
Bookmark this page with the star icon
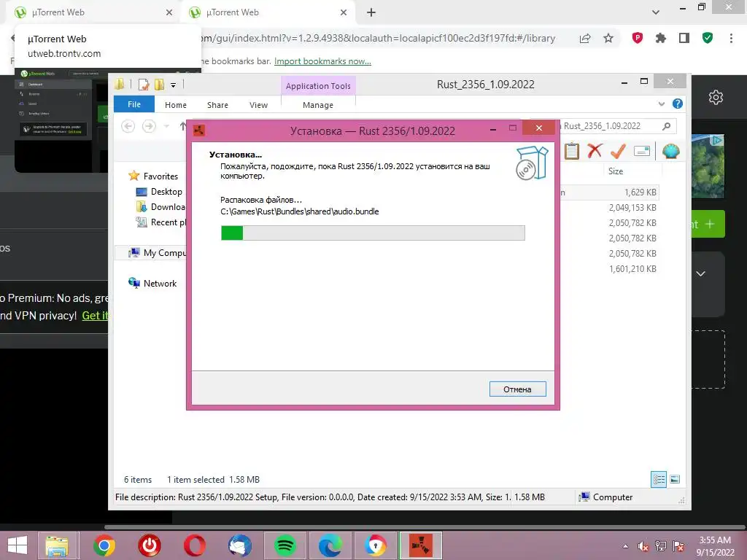click(x=608, y=38)
